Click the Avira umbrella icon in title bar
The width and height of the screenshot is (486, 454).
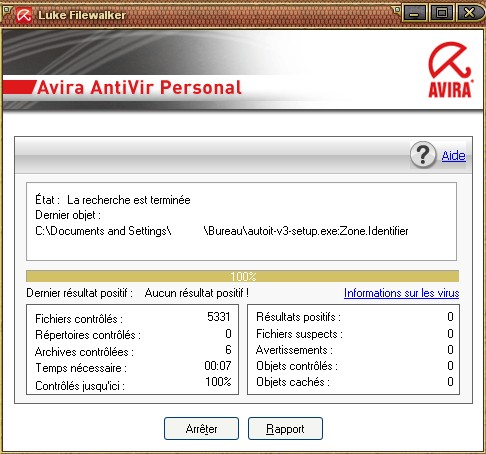(24, 15)
